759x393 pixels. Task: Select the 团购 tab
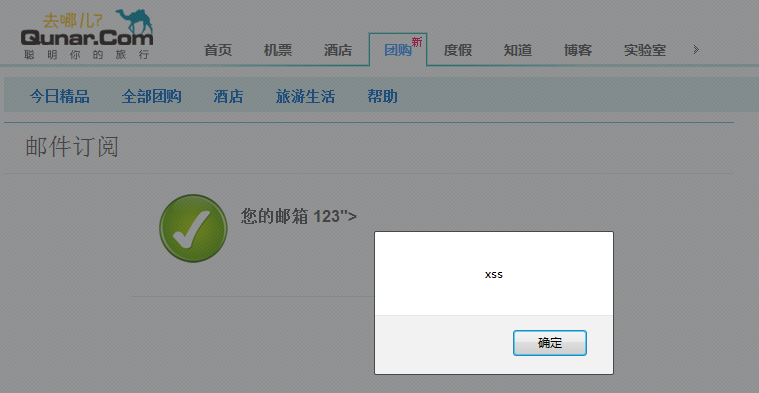(x=398, y=50)
